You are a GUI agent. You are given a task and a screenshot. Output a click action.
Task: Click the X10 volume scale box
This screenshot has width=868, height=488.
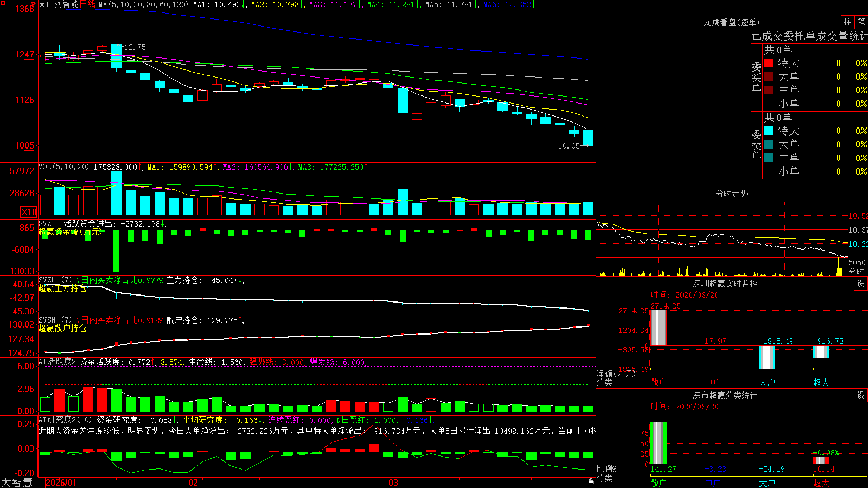[29, 212]
